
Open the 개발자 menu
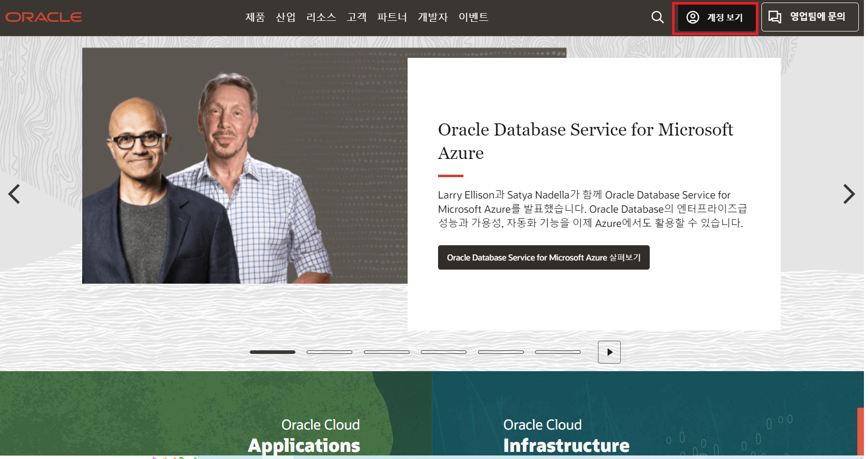pyautogui.click(x=432, y=17)
